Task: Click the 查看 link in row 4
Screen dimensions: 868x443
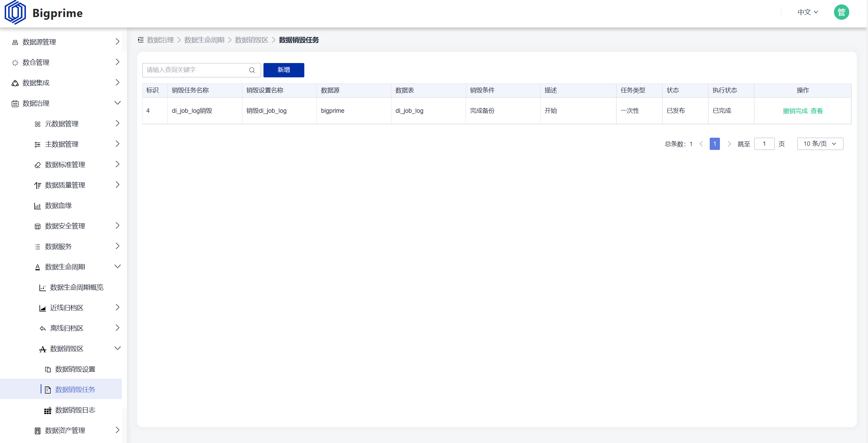Action: [817, 111]
